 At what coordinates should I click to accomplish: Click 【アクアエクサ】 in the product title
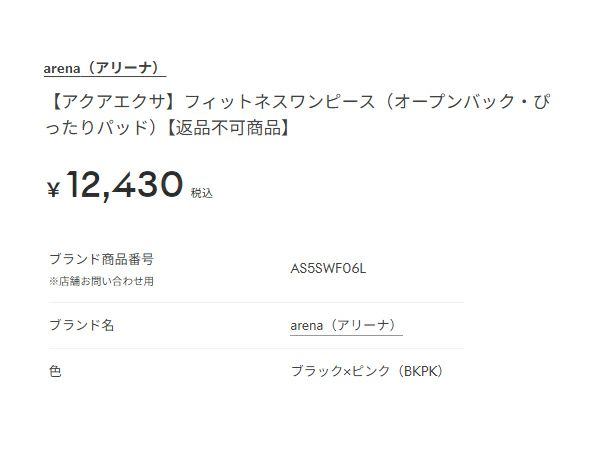point(102,104)
